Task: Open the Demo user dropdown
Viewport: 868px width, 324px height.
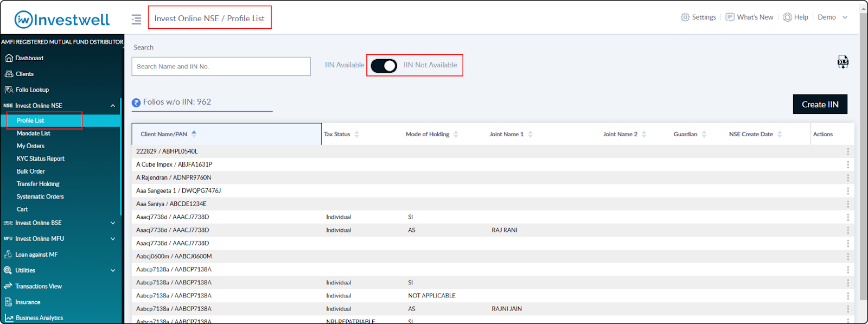Action: tap(833, 17)
